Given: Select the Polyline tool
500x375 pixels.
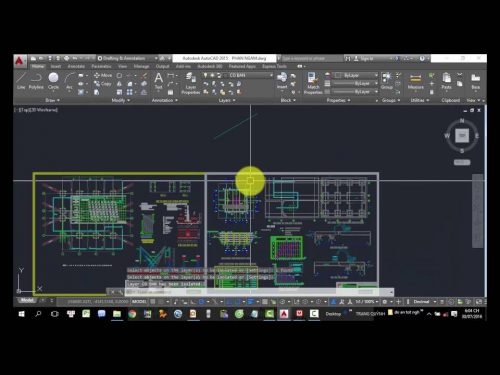Looking at the screenshot, I should pyautogui.click(x=36, y=81).
